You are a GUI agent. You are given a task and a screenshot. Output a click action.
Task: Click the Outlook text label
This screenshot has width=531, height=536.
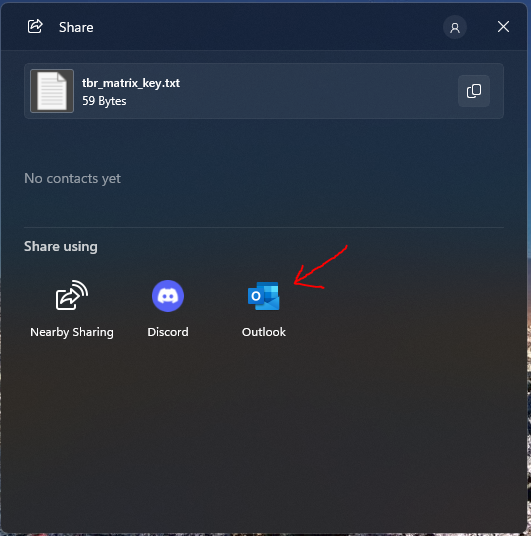coord(264,332)
